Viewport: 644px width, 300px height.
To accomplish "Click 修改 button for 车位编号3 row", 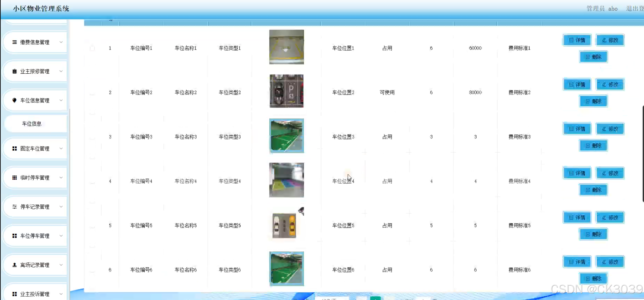I will point(610,129).
